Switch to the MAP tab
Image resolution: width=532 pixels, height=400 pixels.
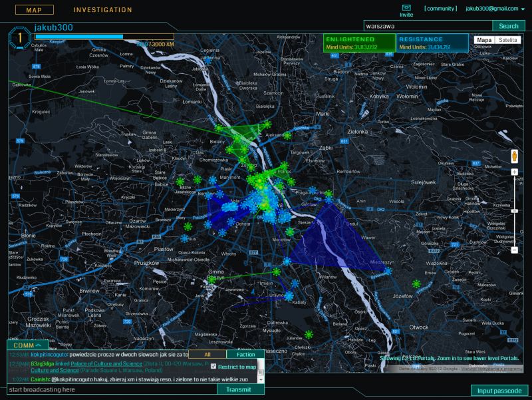click(35, 10)
